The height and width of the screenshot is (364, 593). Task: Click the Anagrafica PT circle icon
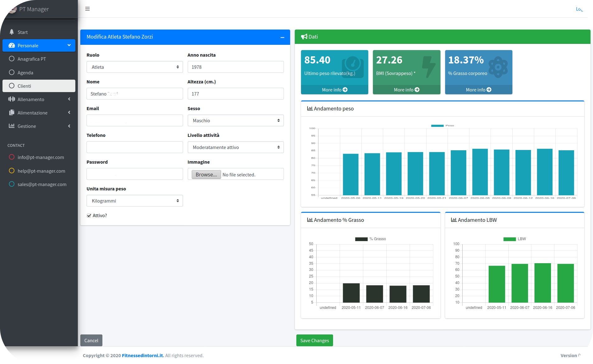[x=12, y=59]
